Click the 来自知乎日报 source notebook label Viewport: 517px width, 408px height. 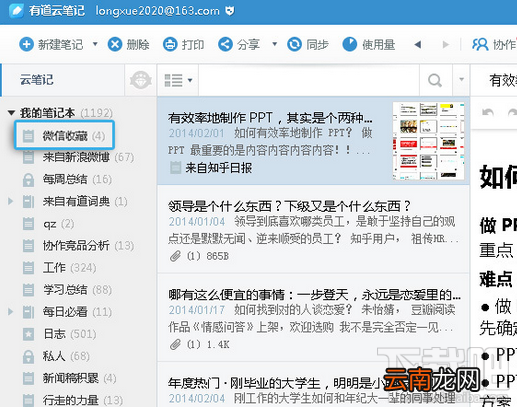(x=211, y=168)
